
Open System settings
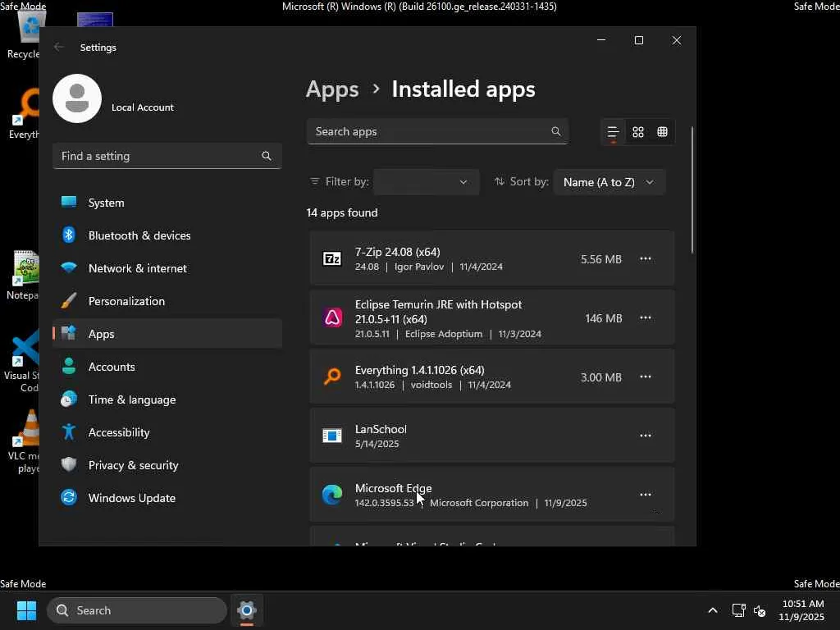point(167,203)
